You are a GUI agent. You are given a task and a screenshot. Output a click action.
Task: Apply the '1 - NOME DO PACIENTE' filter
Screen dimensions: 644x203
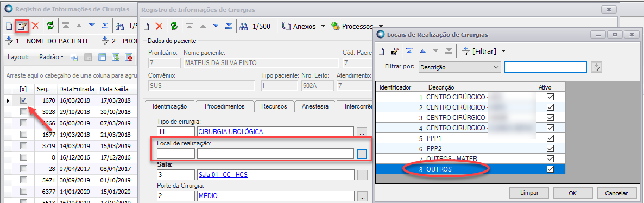coord(48,41)
